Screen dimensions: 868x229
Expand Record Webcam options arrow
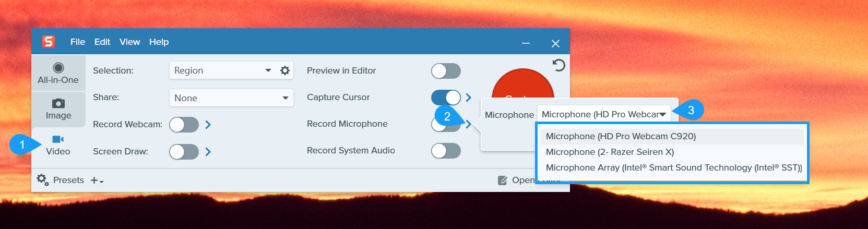click(208, 125)
